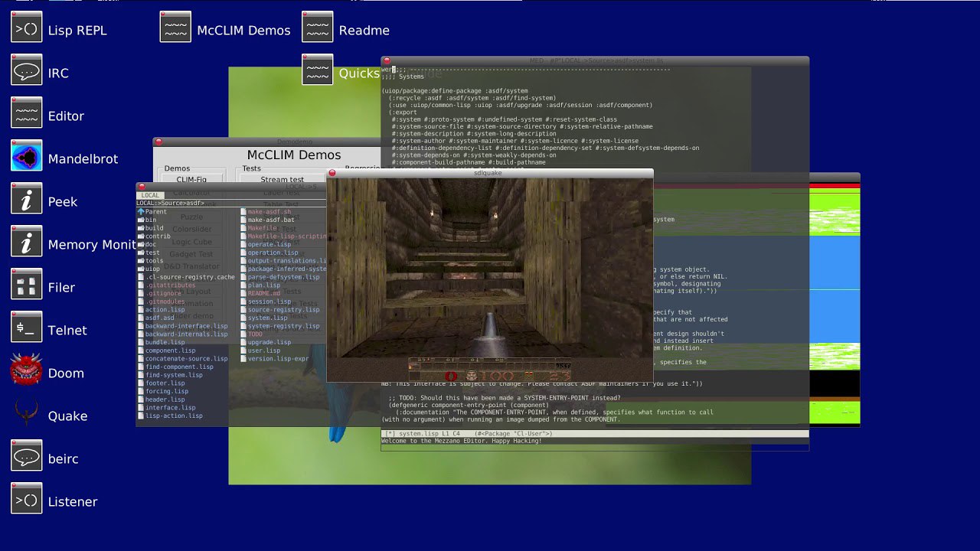Viewport: 980px width, 551px height.
Task: Open backward-internals.lisp in Filer
Action: 182,334
